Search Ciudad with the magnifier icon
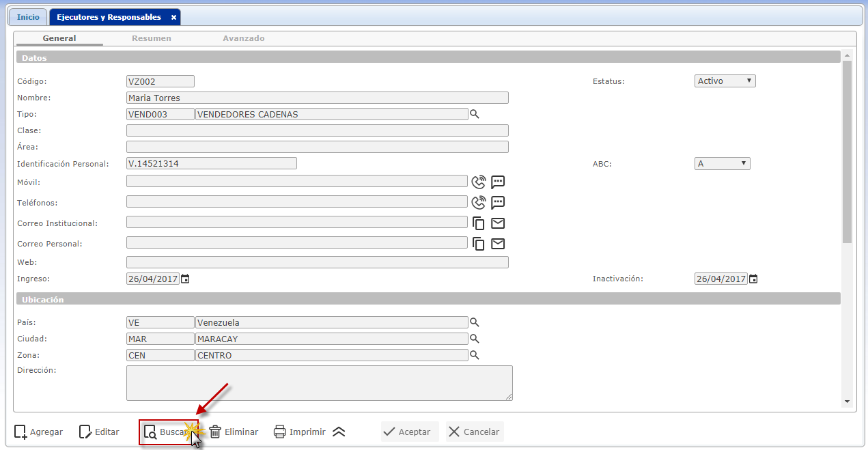This screenshot has width=868, height=450. point(475,339)
